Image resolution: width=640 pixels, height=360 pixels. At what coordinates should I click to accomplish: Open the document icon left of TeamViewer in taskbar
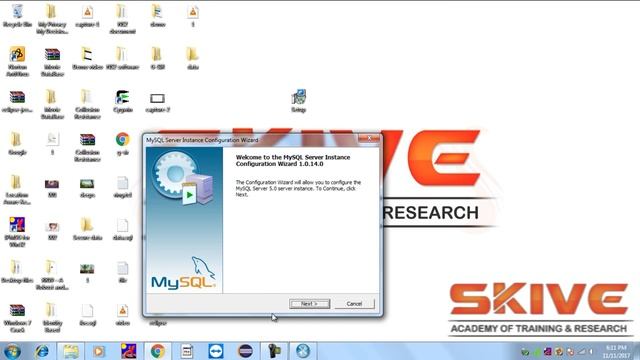coord(187,351)
